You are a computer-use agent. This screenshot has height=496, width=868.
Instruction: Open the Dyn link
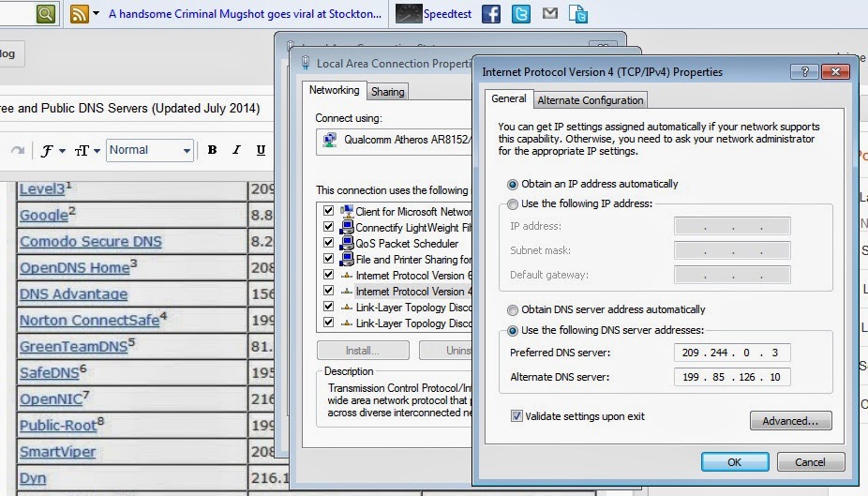(x=33, y=478)
